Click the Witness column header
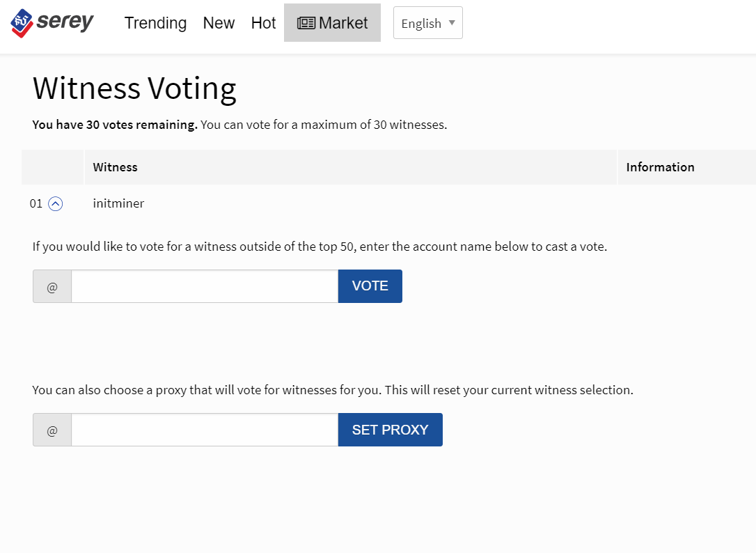Viewport: 756px width, 553px height. (x=116, y=167)
